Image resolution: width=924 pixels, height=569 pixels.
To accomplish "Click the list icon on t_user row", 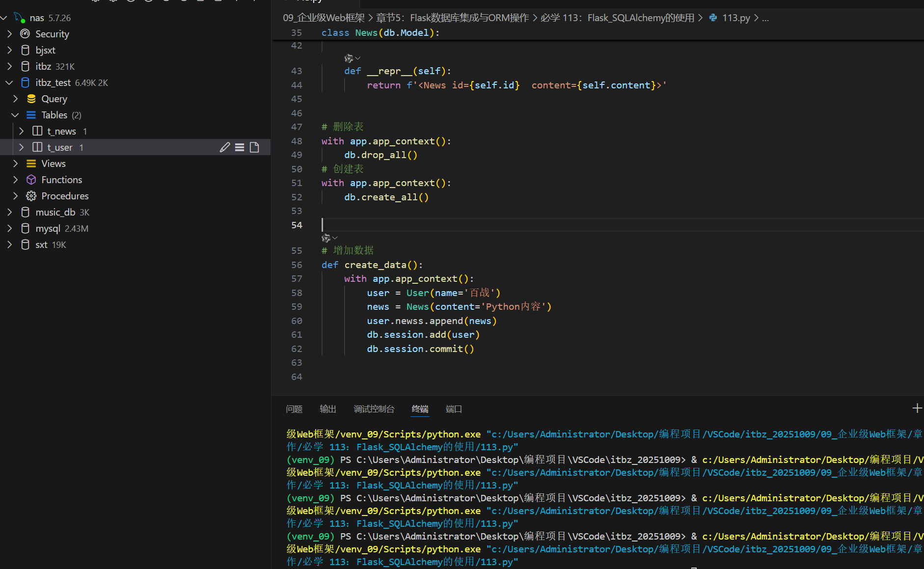I will click(240, 147).
